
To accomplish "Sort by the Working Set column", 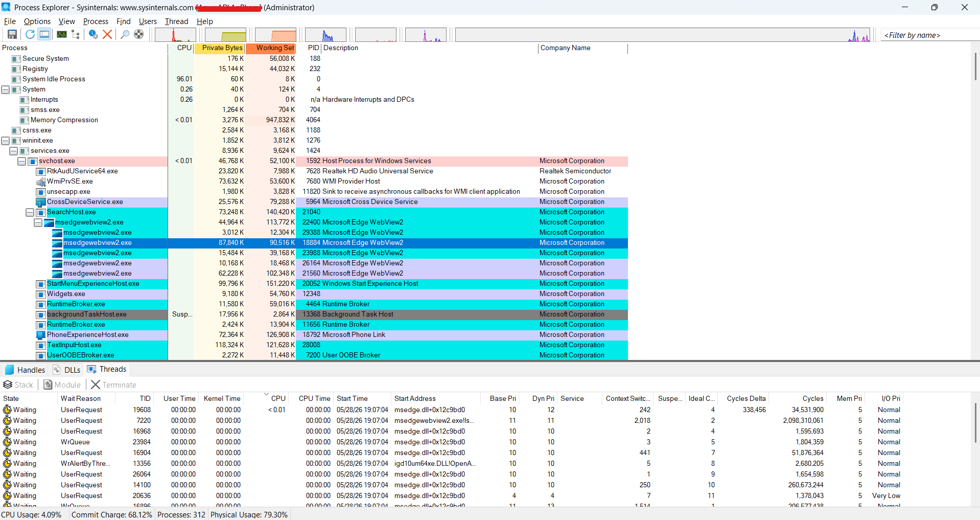I will coord(271,48).
